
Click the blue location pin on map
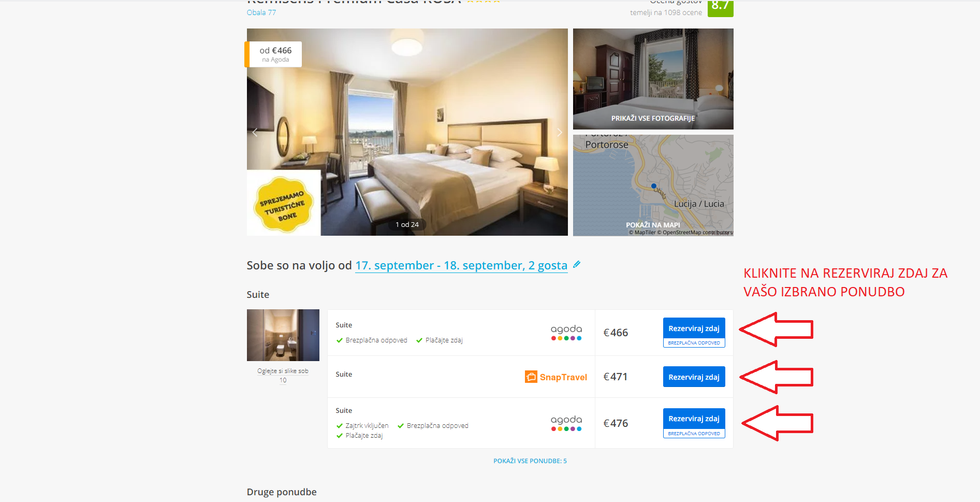click(x=654, y=185)
